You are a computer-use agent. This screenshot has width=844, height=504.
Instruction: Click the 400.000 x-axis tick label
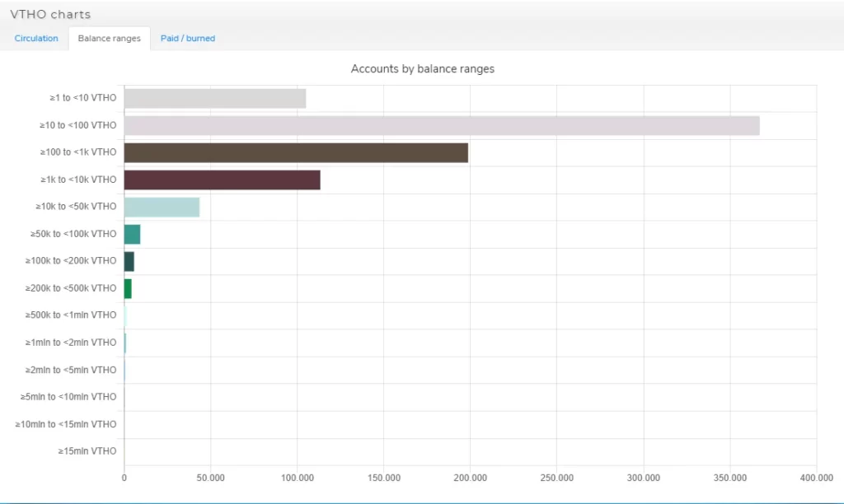coord(816,478)
